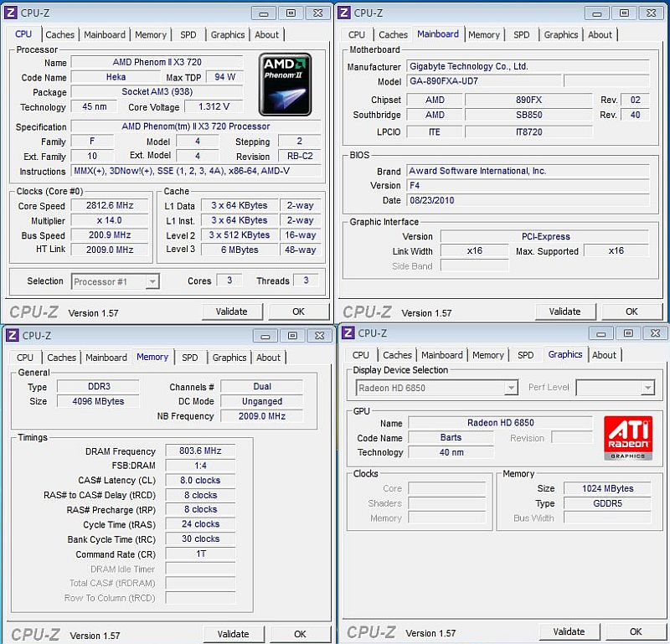Switch to Mainboard tab in CPU window

[105, 34]
